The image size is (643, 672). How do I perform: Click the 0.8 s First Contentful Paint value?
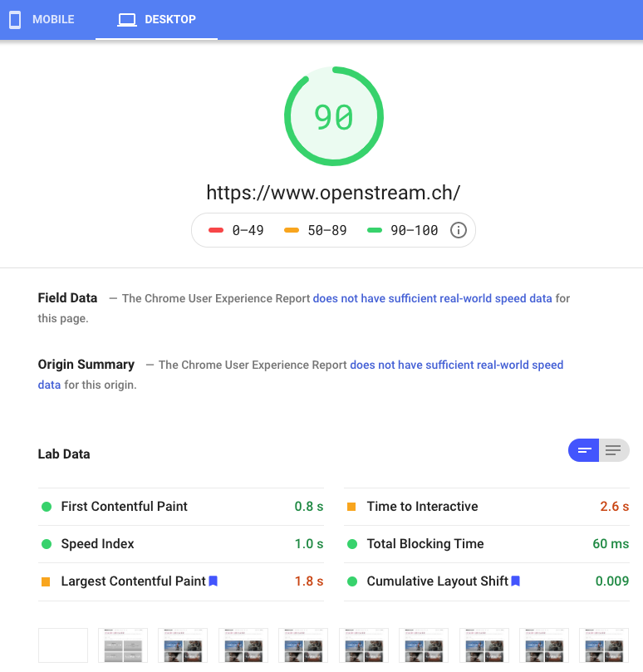[x=309, y=506]
